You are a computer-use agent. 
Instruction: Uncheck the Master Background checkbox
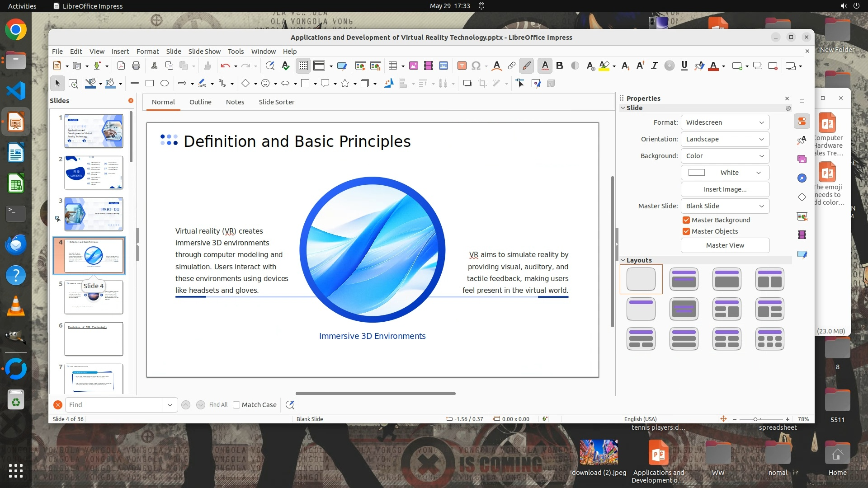(686, 220)
